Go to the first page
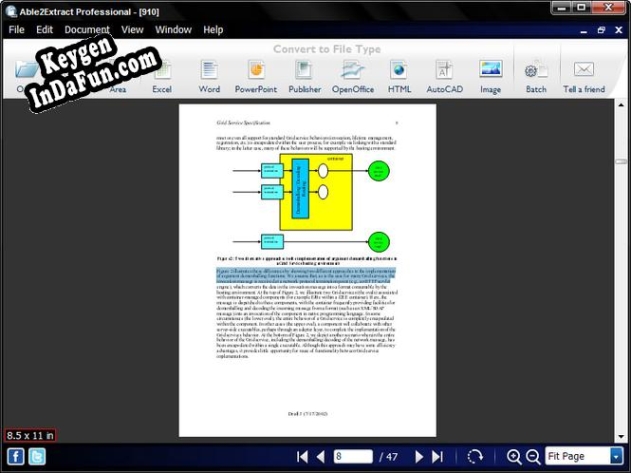631x473 pixels. tap(302, 456)
